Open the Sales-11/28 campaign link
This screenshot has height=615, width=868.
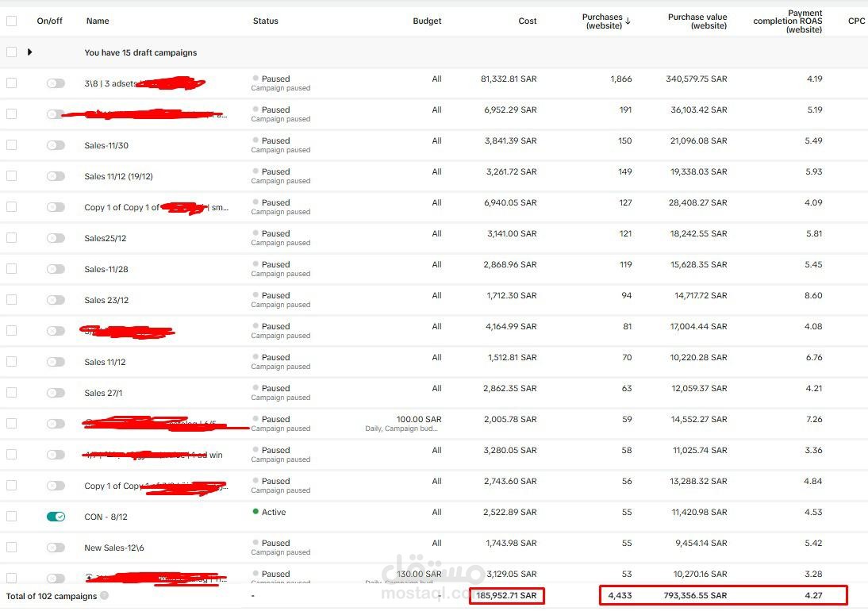[x=106, y=270]
